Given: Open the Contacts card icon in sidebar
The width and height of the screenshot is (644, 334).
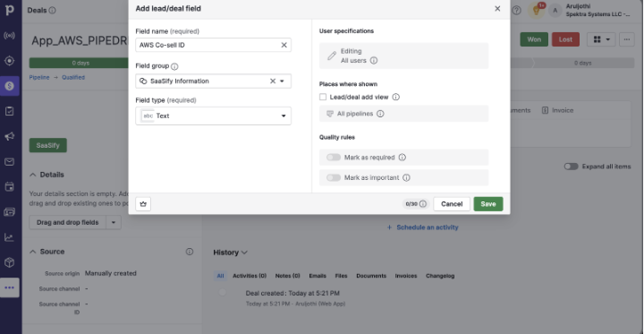Looking at the screenshot, I should pyautogui.click(x=10, y=212).
